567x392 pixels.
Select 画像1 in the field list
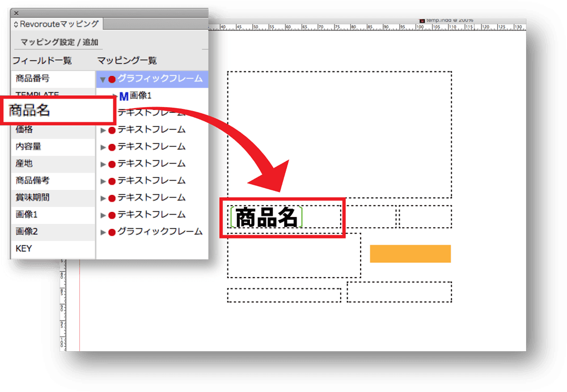pos(53,215)
